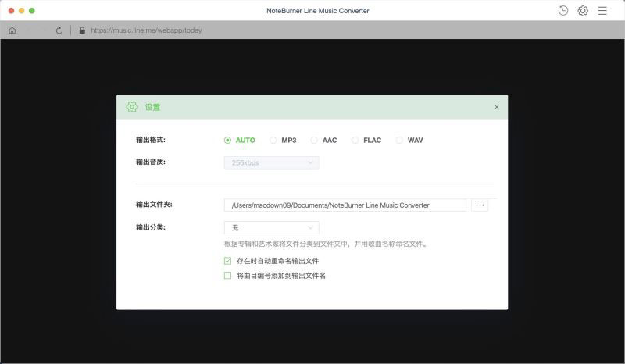Click the music.line.me URL address bar
The height and width of the screenshot is (364, 625).
click(146, 30)
